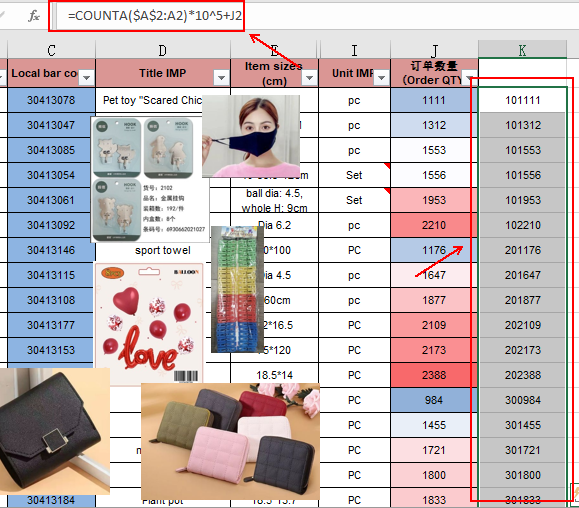Select the black wallet photo
Screen dimensions: 579x508
[x=55, y=431]
